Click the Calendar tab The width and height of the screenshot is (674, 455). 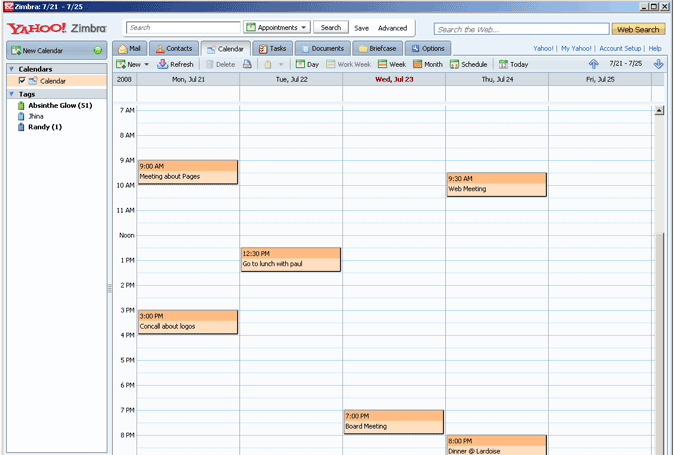pyautogui.click(x=226, y=49)
